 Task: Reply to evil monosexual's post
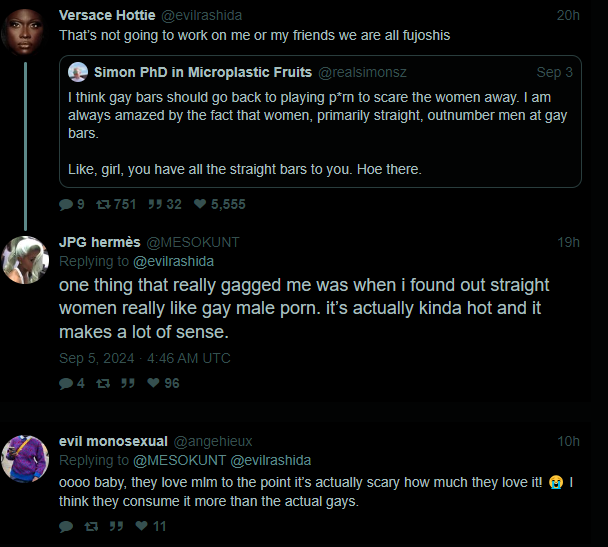pyautogui.click(x=66, y=526)
